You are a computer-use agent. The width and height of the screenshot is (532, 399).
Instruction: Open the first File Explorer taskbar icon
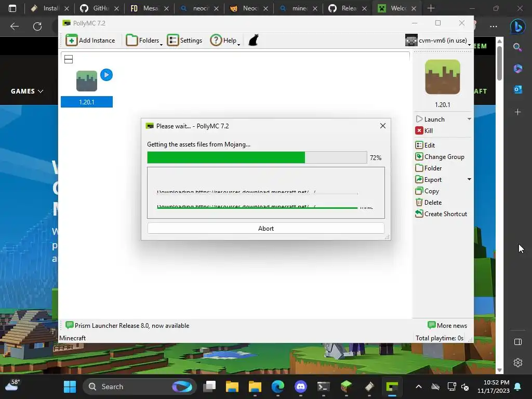pos(232,387)
